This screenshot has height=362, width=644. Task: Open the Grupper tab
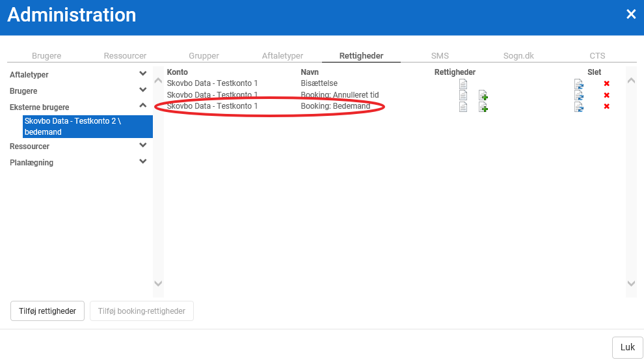(x=204, y=55)
